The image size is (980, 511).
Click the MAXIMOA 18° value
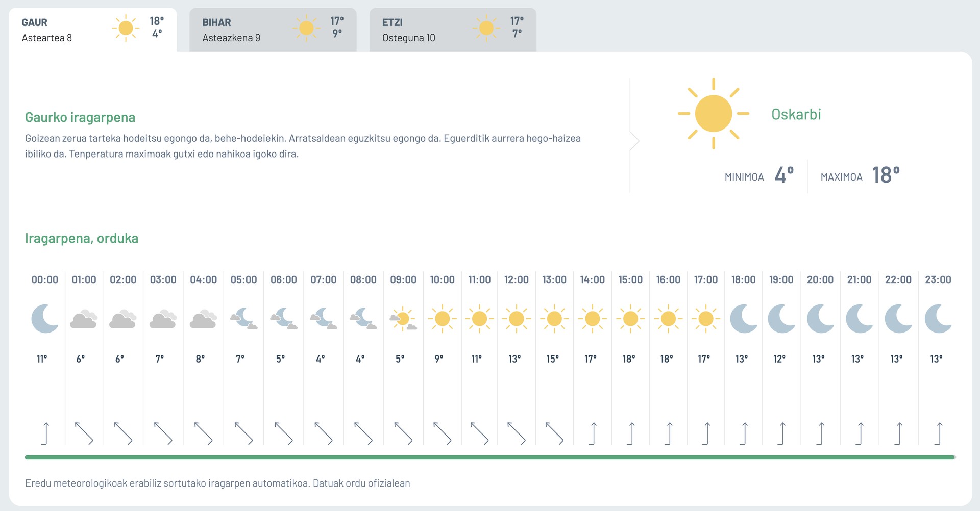[886, 175]
